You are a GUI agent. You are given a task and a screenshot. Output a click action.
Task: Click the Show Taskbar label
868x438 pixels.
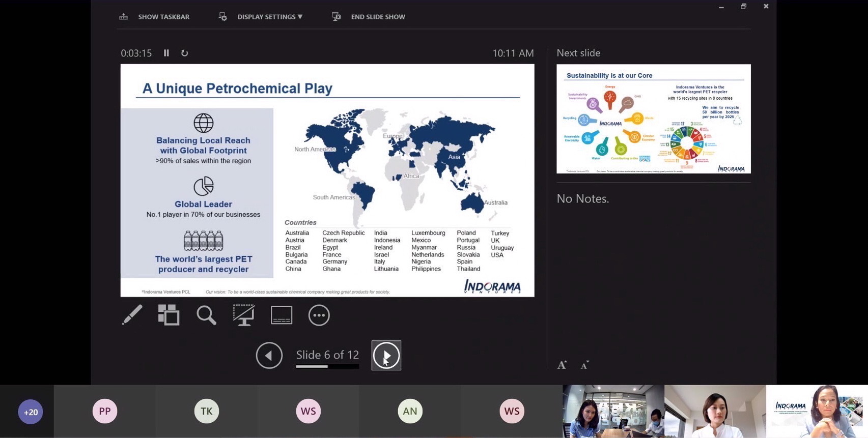click(x=164, y=17)
